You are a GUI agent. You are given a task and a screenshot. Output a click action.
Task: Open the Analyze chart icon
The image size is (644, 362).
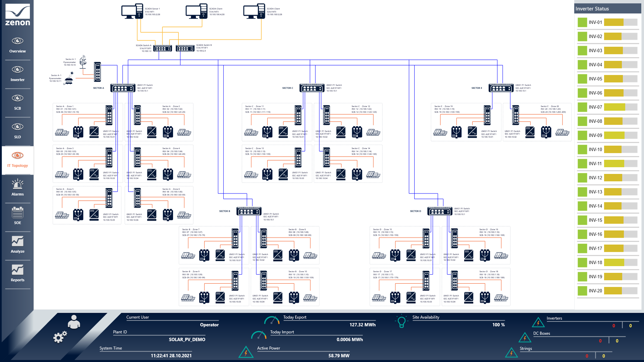pos(17,241)
